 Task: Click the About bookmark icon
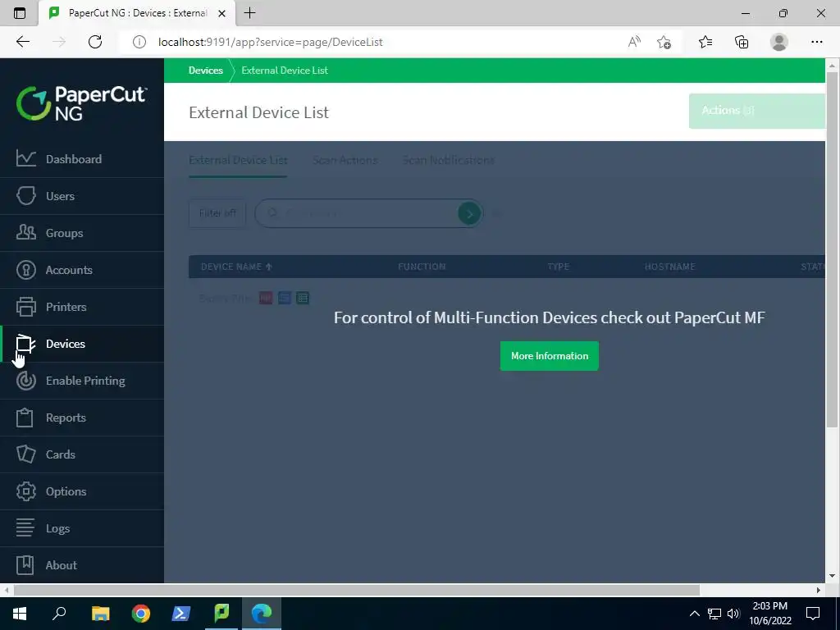pyautogui.click(x=25, y=564)
